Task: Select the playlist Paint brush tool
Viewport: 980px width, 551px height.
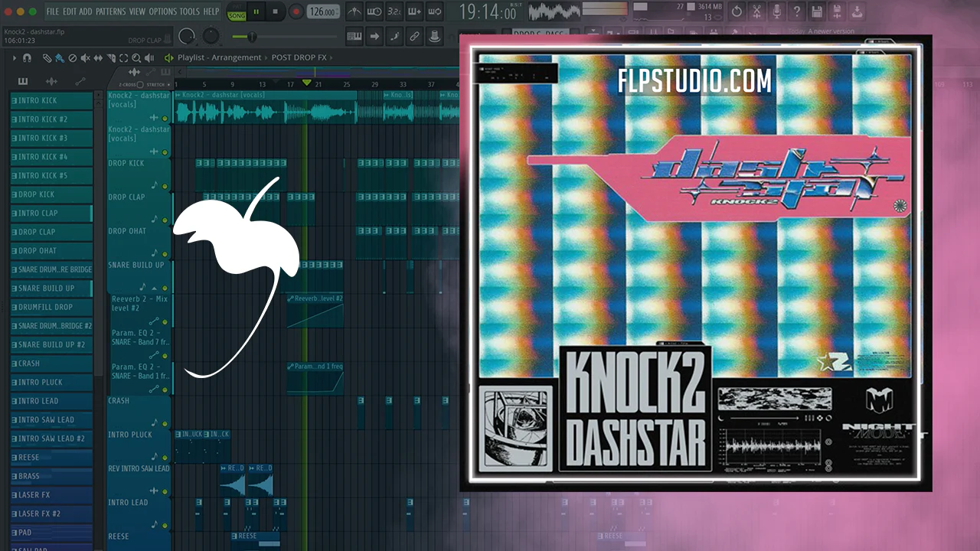Action: 60,58
